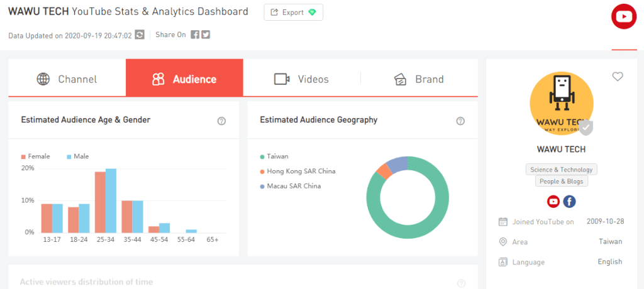Favorite channel with the heart icon

click(618, 77)
